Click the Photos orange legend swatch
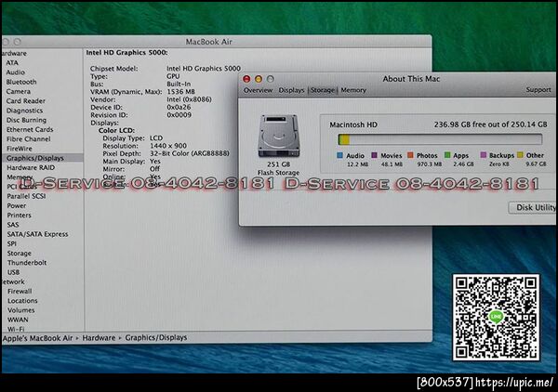The image size is (558, 392). click(x=410, y=155)
